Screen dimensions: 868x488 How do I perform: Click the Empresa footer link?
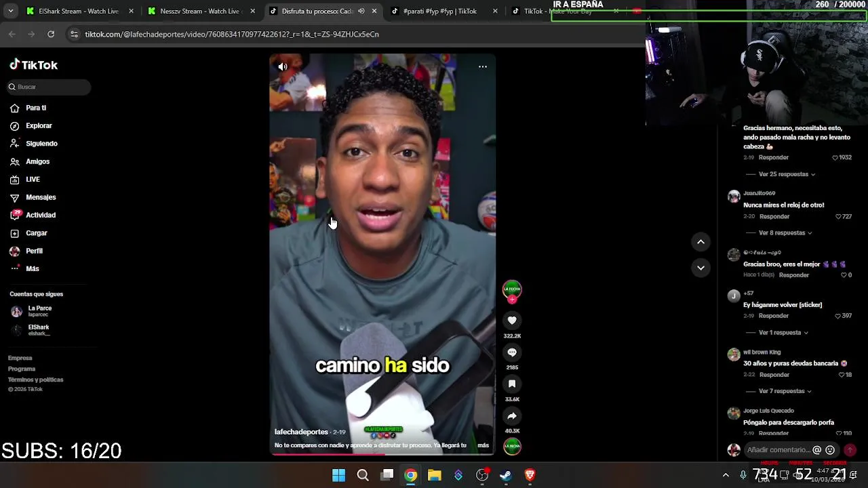(20, 358)
